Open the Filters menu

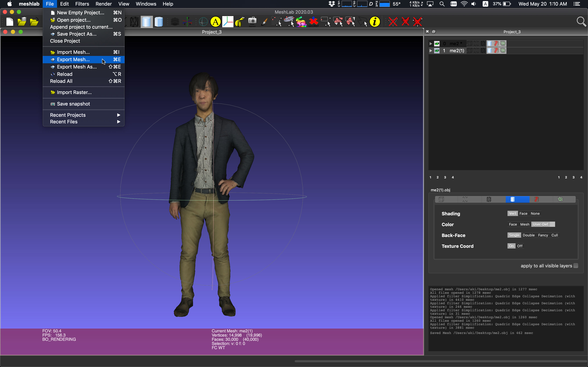(82, 4)
